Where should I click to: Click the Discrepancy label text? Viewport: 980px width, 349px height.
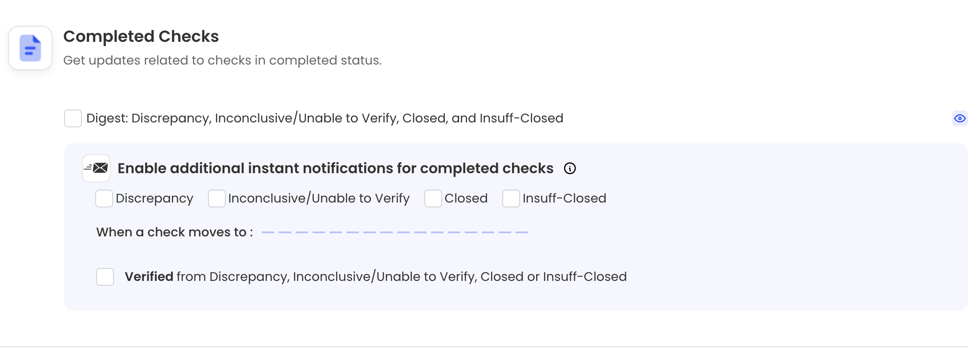point(155,199)
